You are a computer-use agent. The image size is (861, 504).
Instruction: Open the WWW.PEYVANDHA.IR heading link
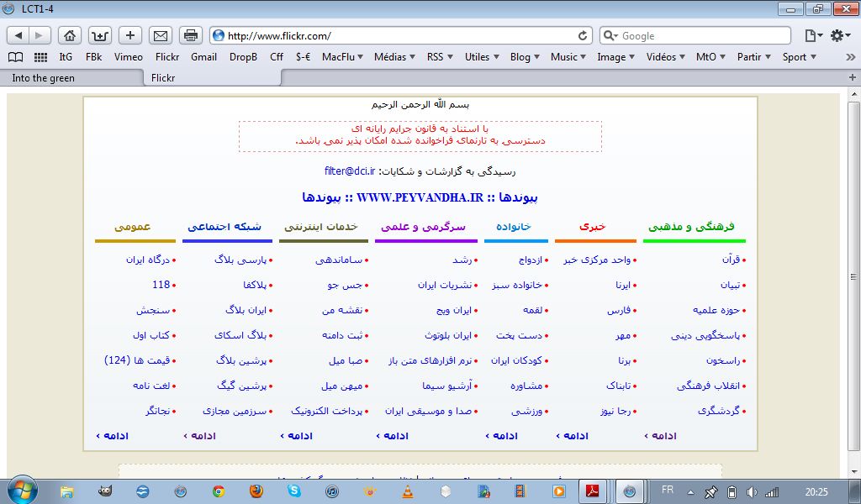click(420, 197)
